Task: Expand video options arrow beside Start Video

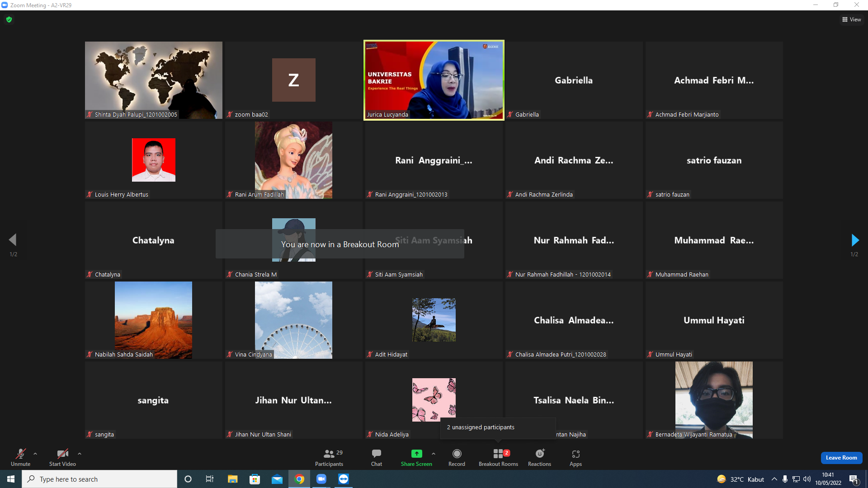Action: click(x=80, y=454)
